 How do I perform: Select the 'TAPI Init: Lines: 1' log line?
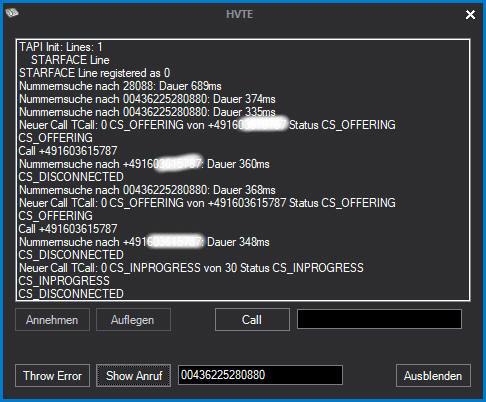click(61, 47)
